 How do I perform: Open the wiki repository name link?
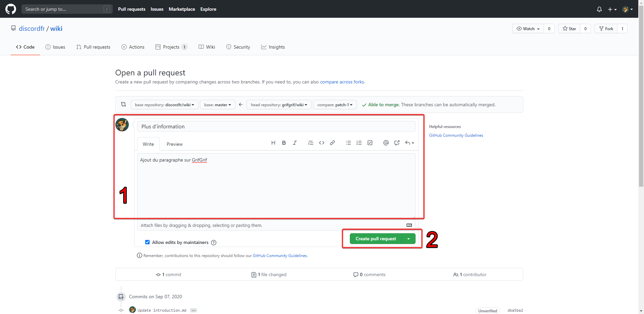(56, 28)
